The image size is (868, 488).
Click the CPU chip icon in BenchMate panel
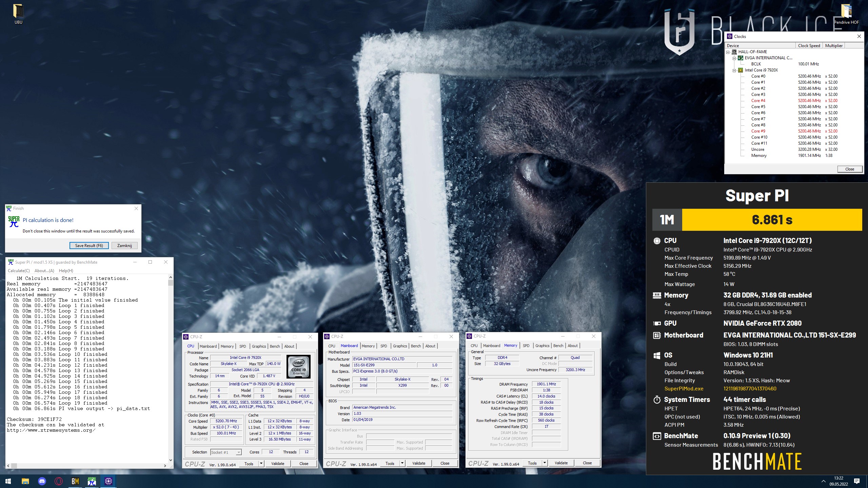point(657,241)
